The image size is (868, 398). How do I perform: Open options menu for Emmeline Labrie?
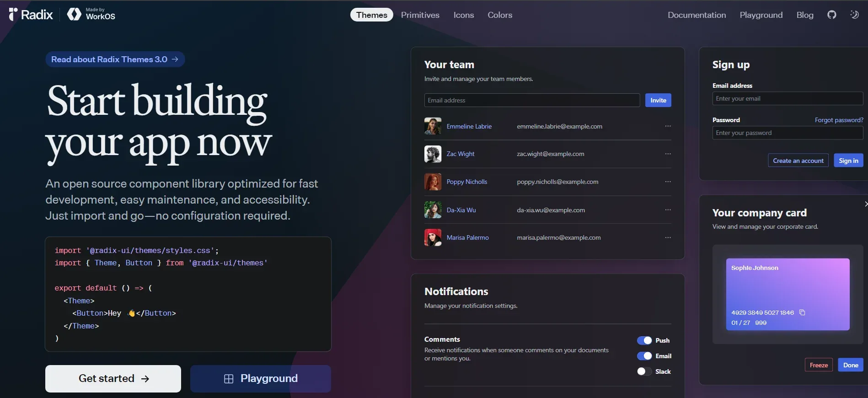pos(668,126)
